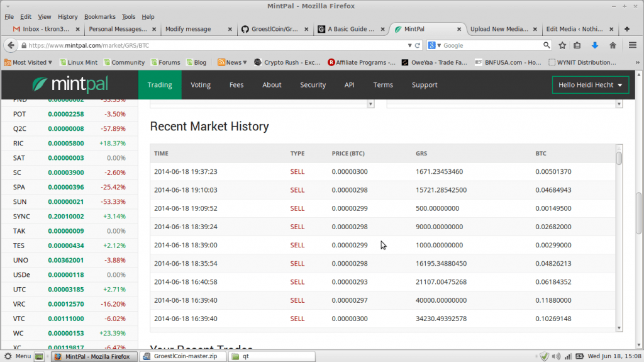Click the market history scrollbar thumb

point(619,158)
